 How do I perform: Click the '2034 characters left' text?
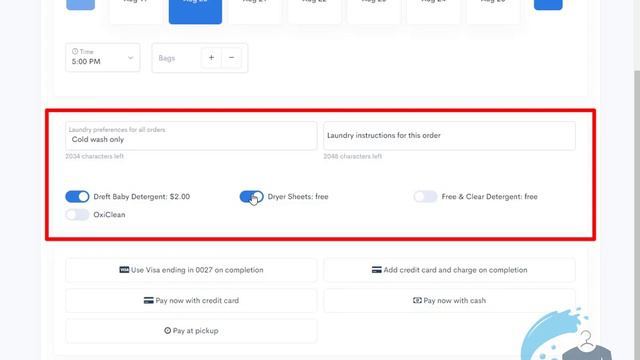[x=94, y=156]
